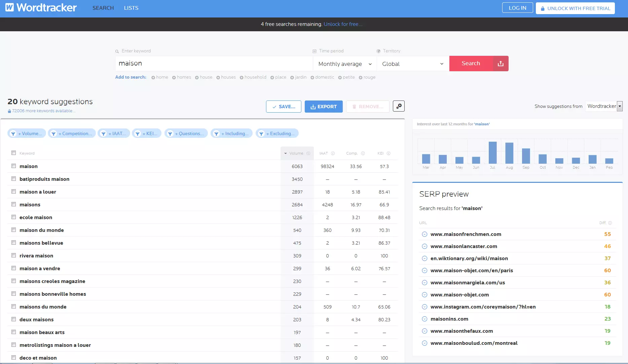Add 'jardin' plus icon to search
Image resolution: width=628 pixels, height=364 pixels.
click(292, 78)
